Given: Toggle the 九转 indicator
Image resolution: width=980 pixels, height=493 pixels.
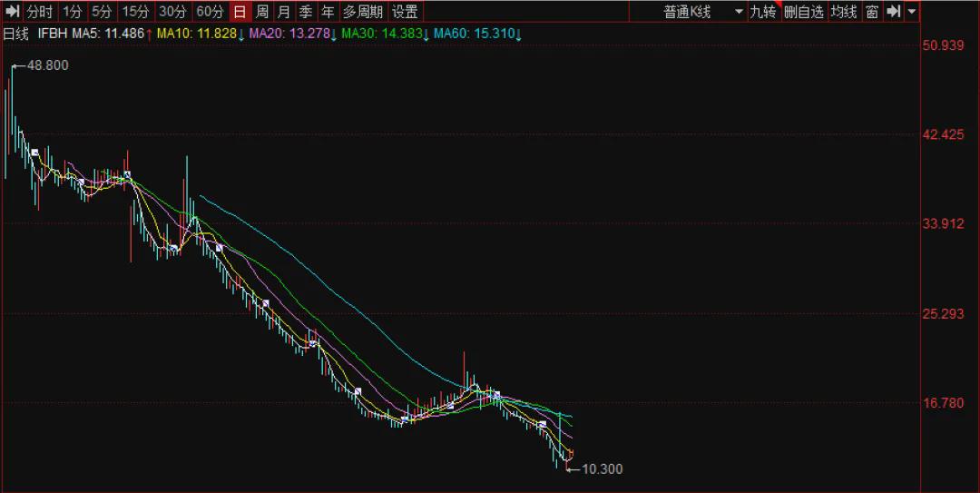Looking at the screenshot, I should coord(762,12).
